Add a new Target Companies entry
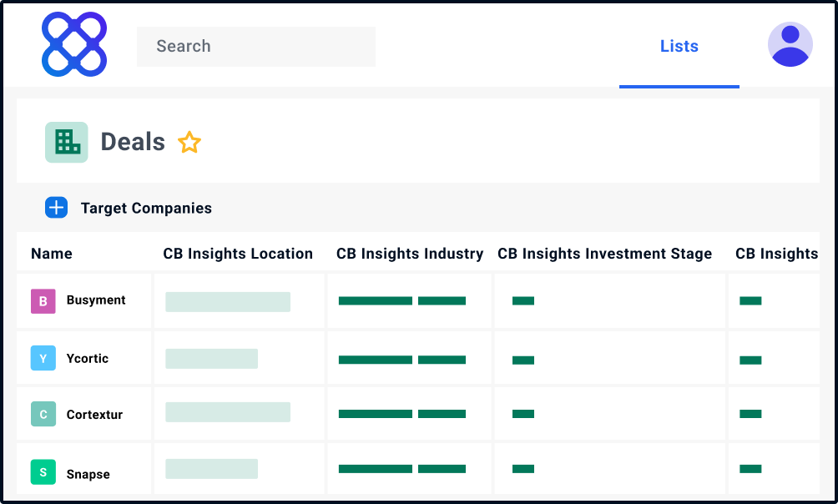 (x=56, y=208)
